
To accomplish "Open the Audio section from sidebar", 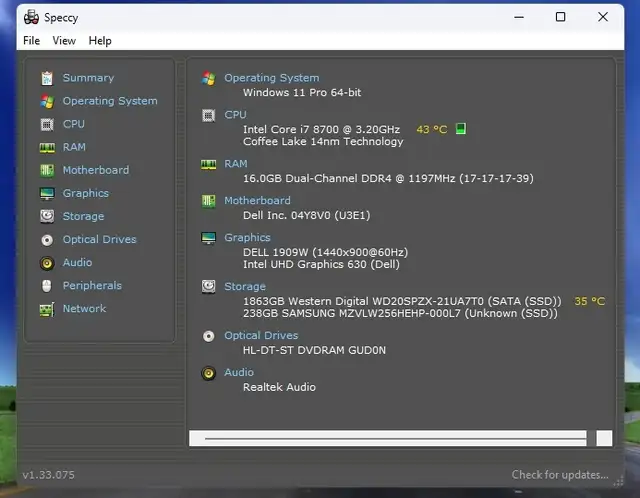I will pos(77,262).
